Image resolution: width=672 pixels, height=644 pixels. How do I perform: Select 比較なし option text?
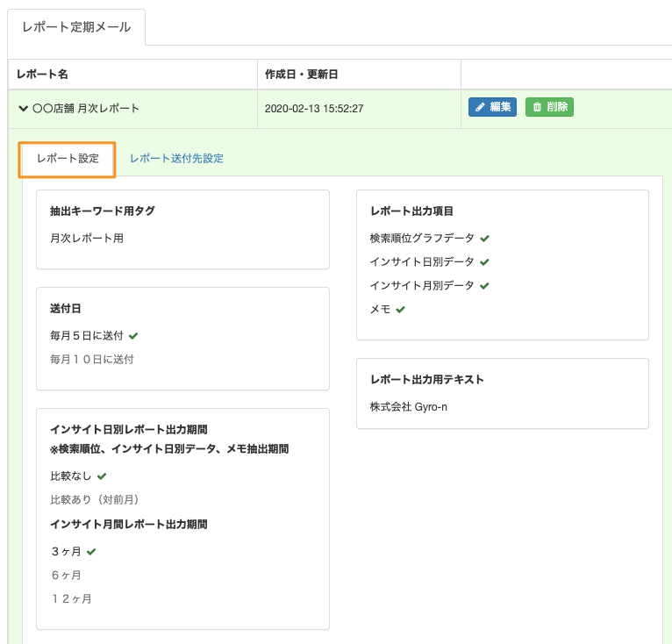pyautogui.click(x=71, y=476)
